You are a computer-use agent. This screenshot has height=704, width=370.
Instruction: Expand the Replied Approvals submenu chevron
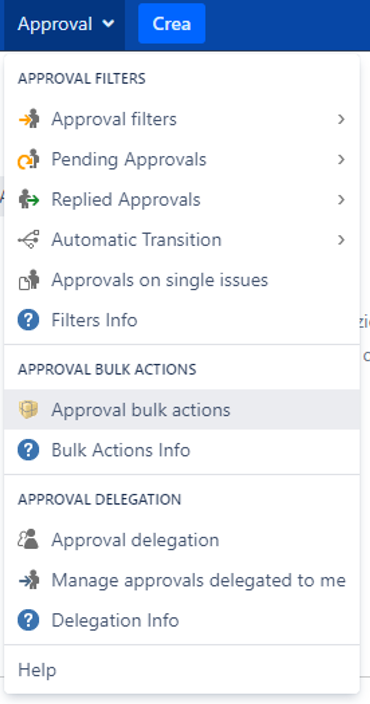[341, 200]
